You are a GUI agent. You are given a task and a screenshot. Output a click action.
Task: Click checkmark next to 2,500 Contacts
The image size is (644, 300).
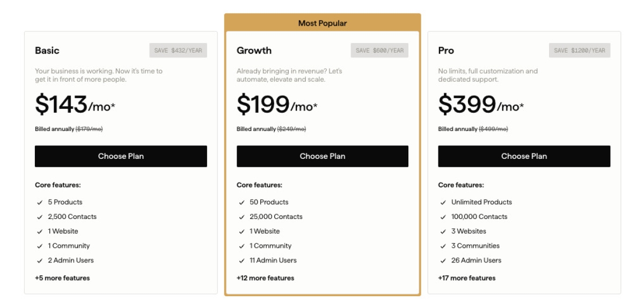point(40,217)
